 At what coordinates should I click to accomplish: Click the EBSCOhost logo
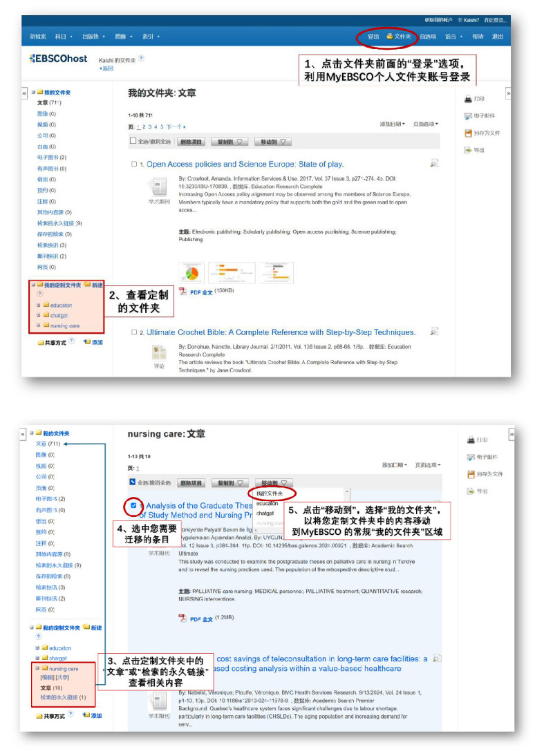(59, 59)
